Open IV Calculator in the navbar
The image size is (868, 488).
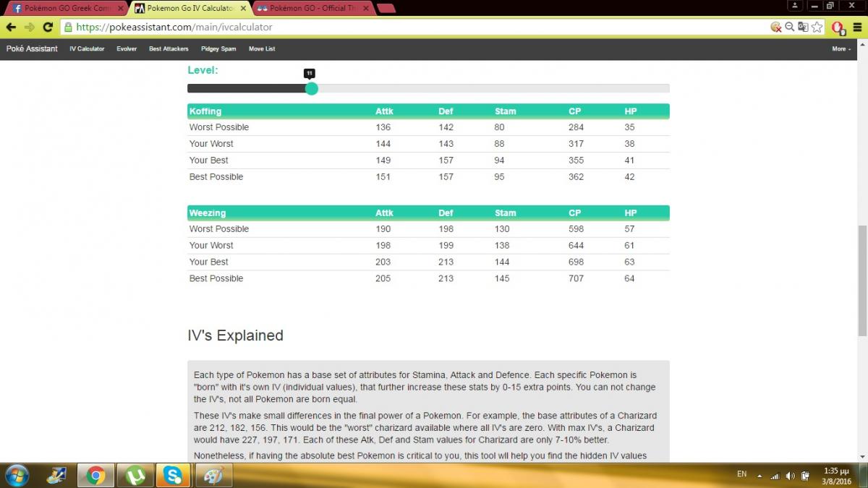coord(87,49)
